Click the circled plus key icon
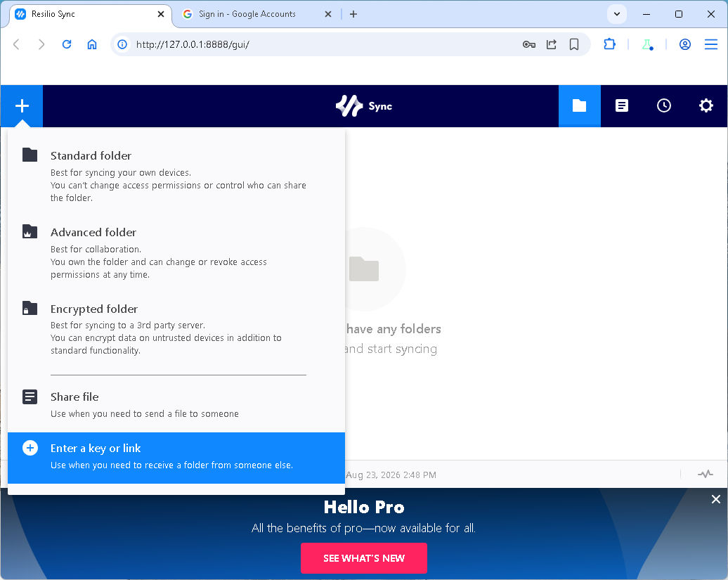This screenshot has width=728, height=580. 30,448
